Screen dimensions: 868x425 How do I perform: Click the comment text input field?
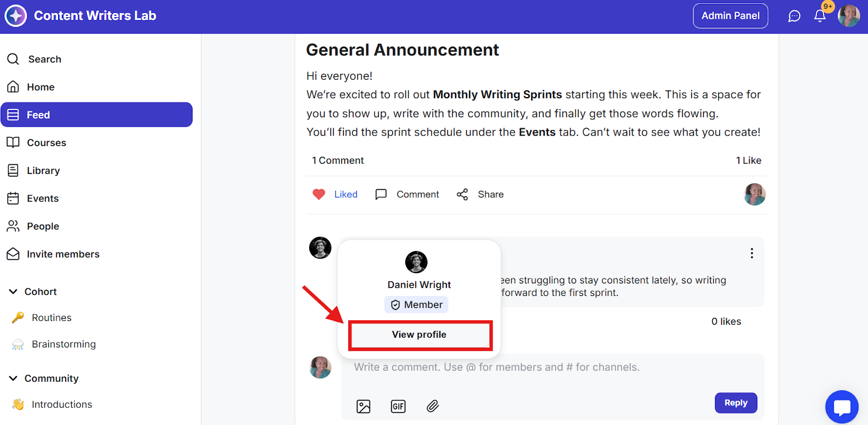point(542,368)
